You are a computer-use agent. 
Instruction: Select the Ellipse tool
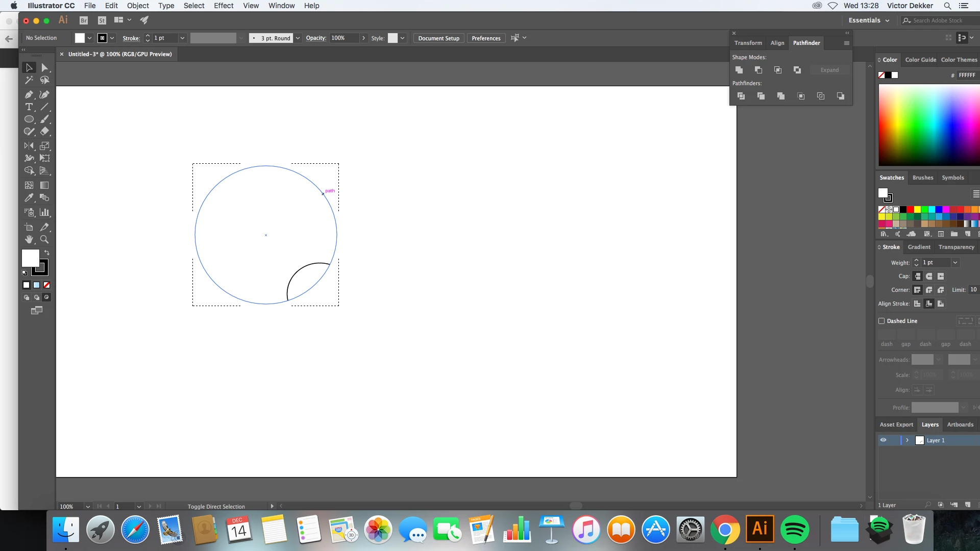tap(29, 119)
